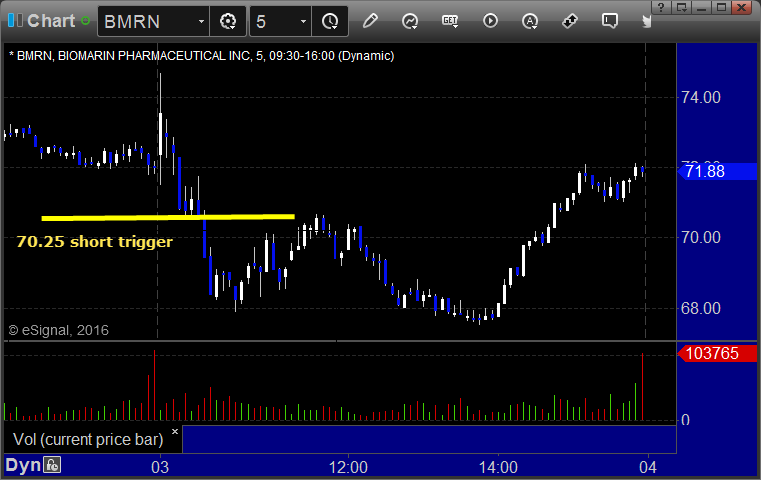Viewport: 761px width, 480px height.
Task: Select the '70.25 short trigger' text annotation
Action: [x=95, y=241]
